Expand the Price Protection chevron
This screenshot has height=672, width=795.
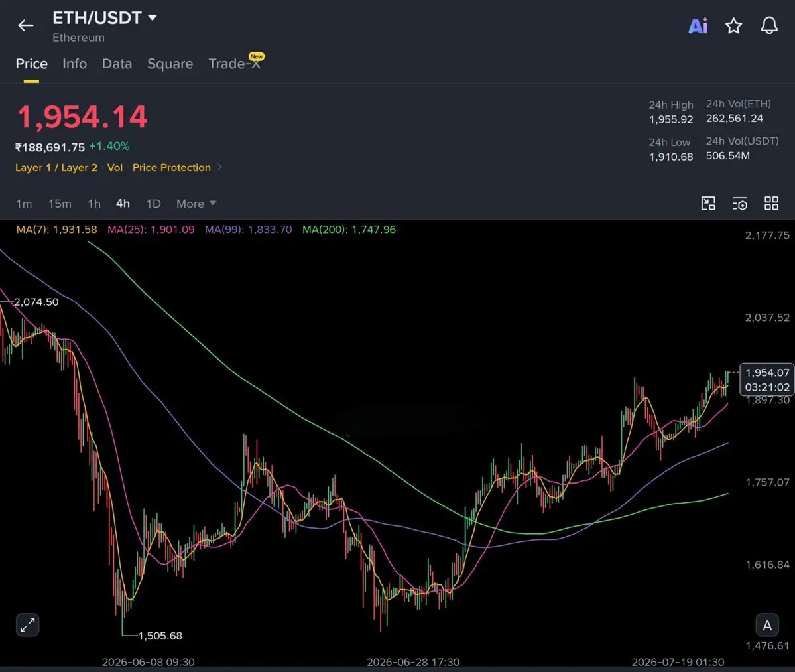pyautogui.click(x=219, y=167)
